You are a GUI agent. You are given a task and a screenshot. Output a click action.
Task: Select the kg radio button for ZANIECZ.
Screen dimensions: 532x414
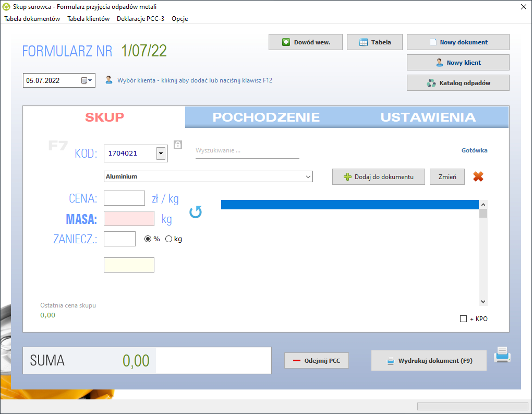point(168,239)
